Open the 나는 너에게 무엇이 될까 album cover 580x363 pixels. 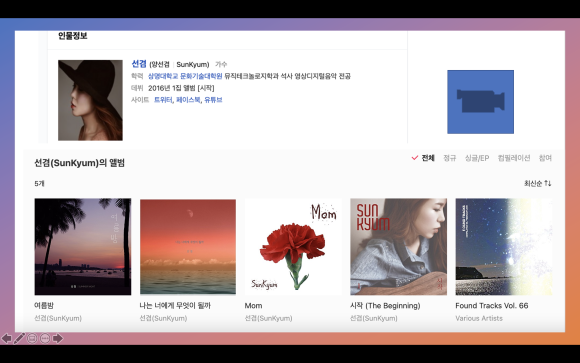188,246
